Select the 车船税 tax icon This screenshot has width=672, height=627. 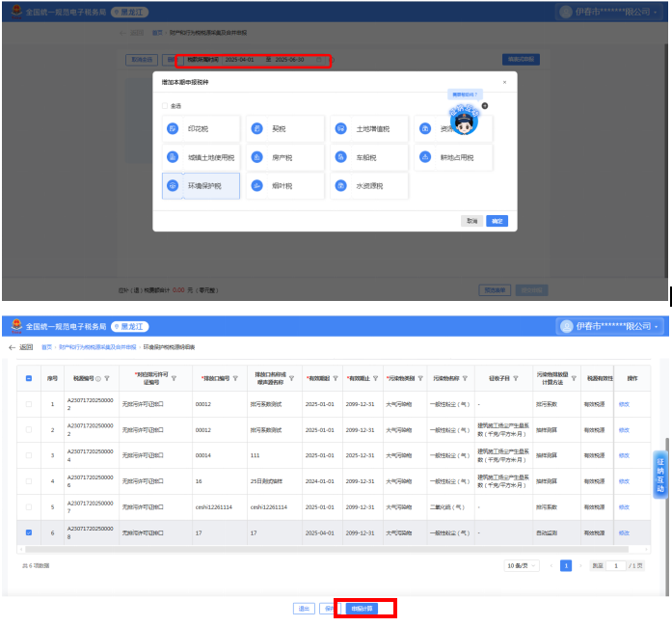coord(340,157)
